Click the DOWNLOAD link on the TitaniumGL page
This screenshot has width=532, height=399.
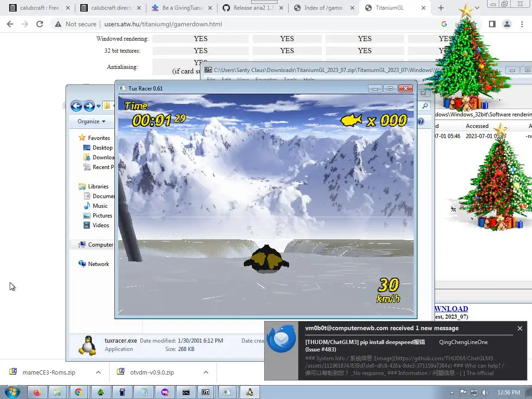pyautogui.click(x=451, y=309)
